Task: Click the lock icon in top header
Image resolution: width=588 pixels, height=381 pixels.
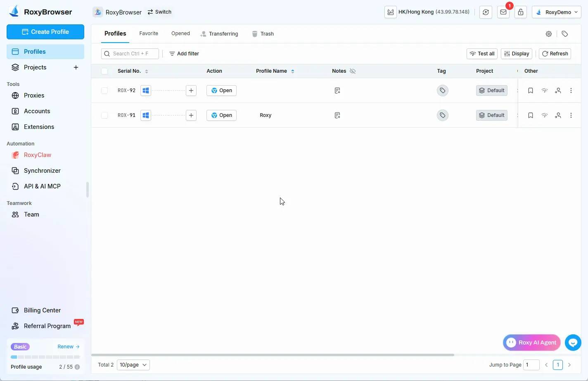Action: pos(521,12)
